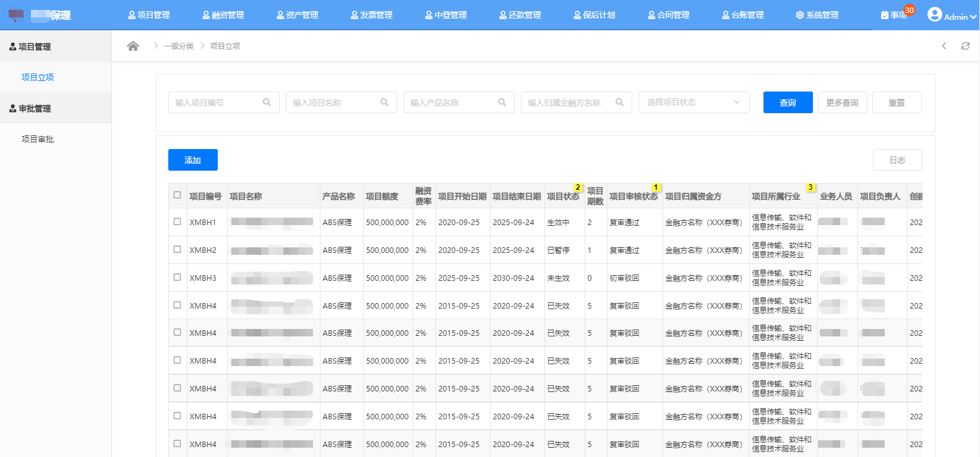Open 融资管理 top menu
This screenshot has width=980, height=457.
coord(223,15)
